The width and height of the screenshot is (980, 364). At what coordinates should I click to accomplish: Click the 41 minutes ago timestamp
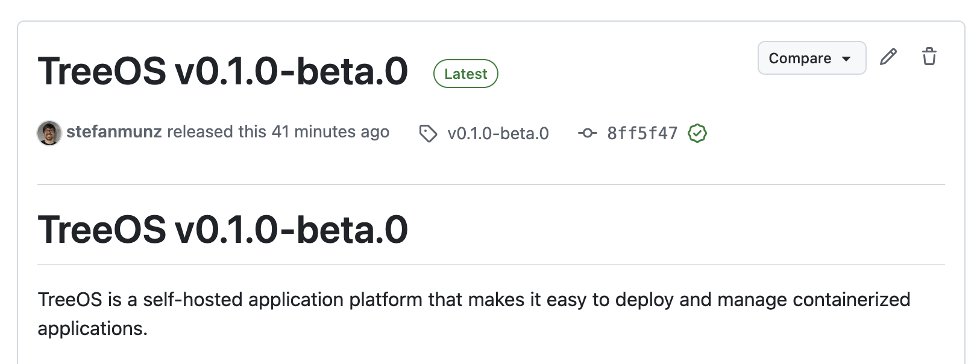click(x=329, y=131)
